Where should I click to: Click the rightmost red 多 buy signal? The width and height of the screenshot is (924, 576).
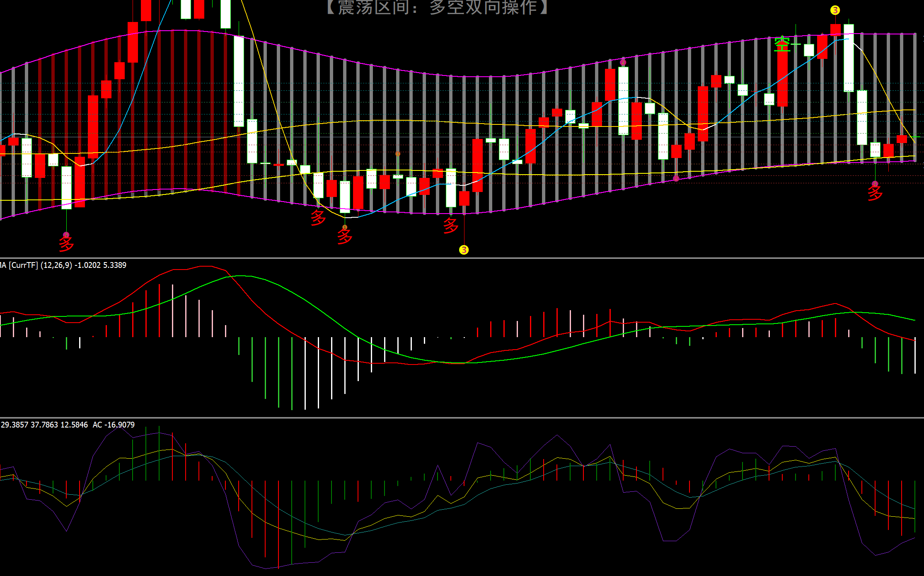coord(875,193)
